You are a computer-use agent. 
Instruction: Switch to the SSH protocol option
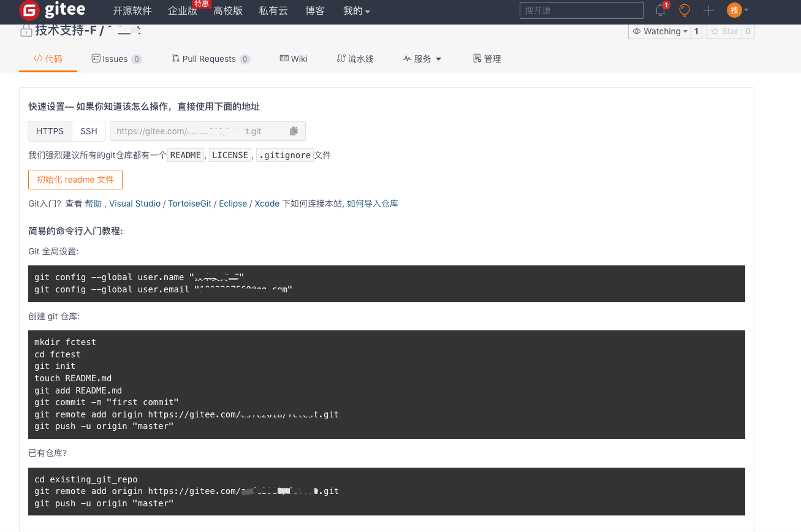(x=89, y=131)
